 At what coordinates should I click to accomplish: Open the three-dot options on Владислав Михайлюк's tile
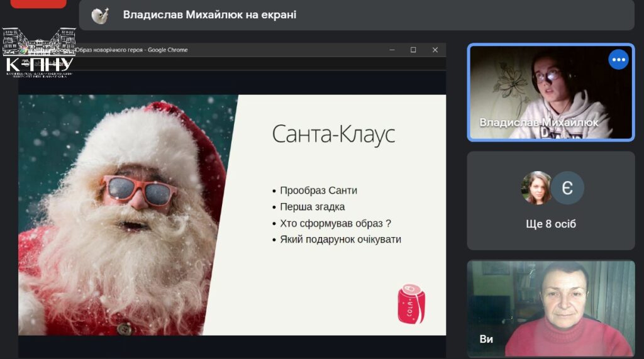618,60
